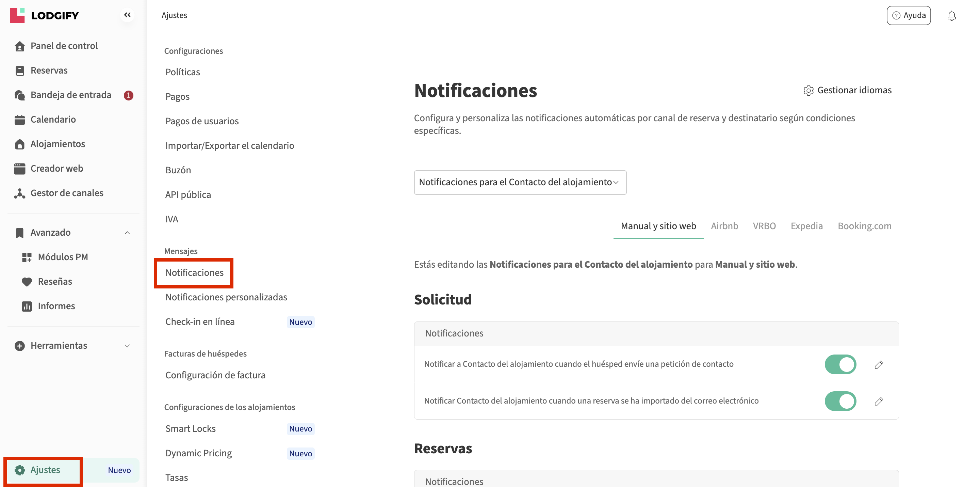The height and width of the screenshot is (487, 980).
Task: Click the notification bell icon
Action: click(951, 16)
